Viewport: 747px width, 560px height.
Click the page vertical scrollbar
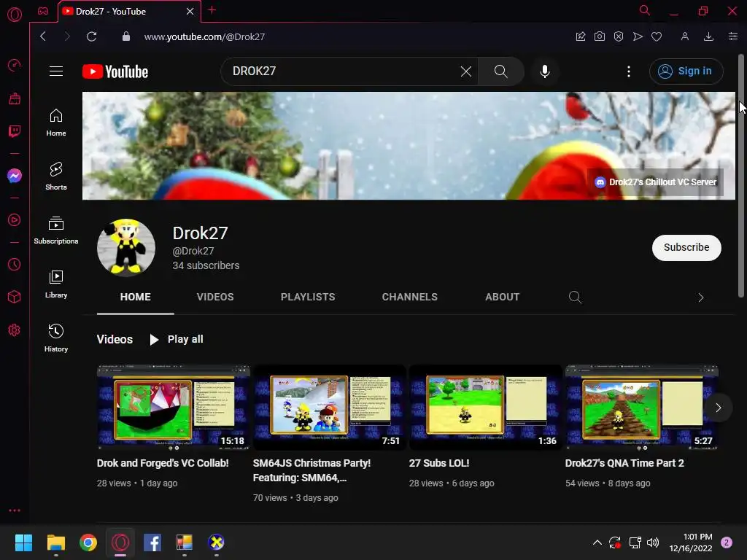(x=741, y=176)
